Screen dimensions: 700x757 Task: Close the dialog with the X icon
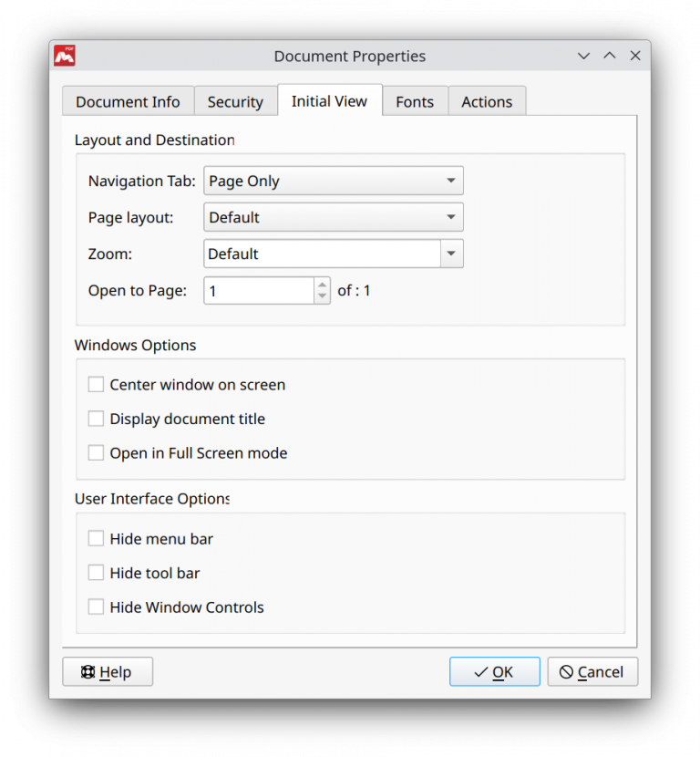635,56
